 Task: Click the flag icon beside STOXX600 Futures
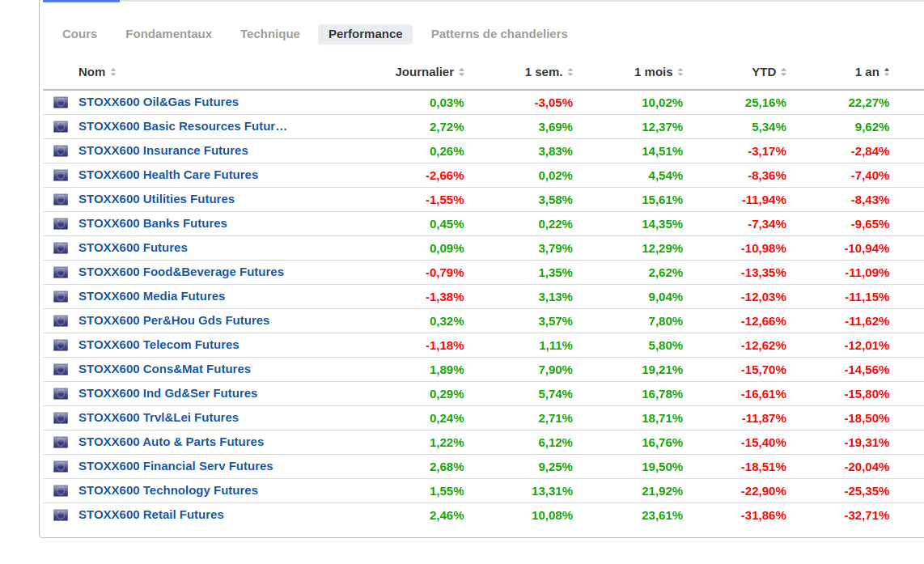61,248
